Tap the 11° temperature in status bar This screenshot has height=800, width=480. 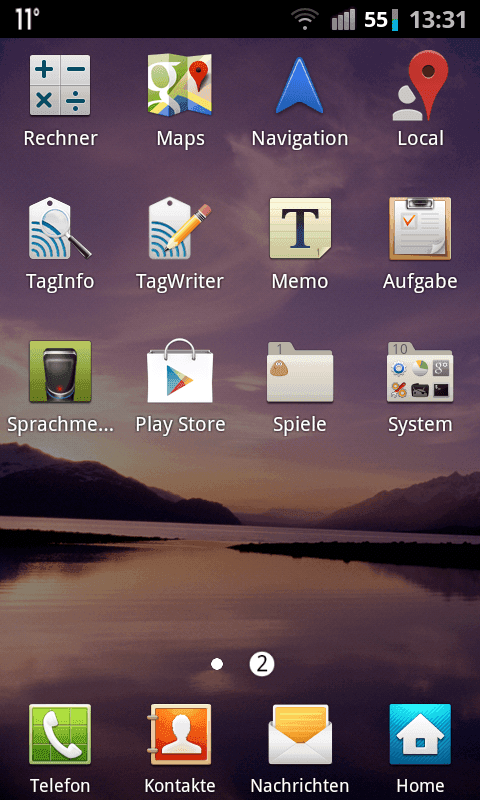pyautogui.click(x=27, y=19)
